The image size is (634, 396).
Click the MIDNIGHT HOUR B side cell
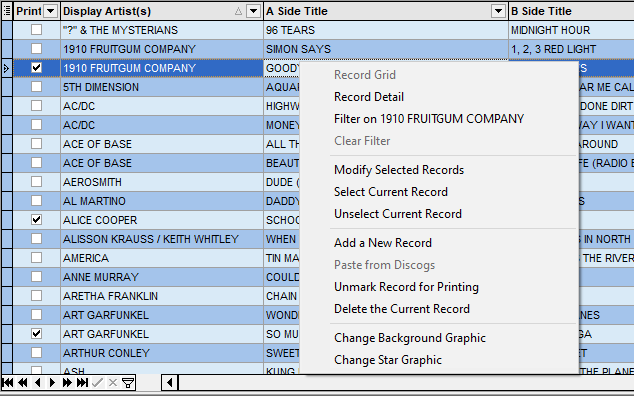point(571,30)
